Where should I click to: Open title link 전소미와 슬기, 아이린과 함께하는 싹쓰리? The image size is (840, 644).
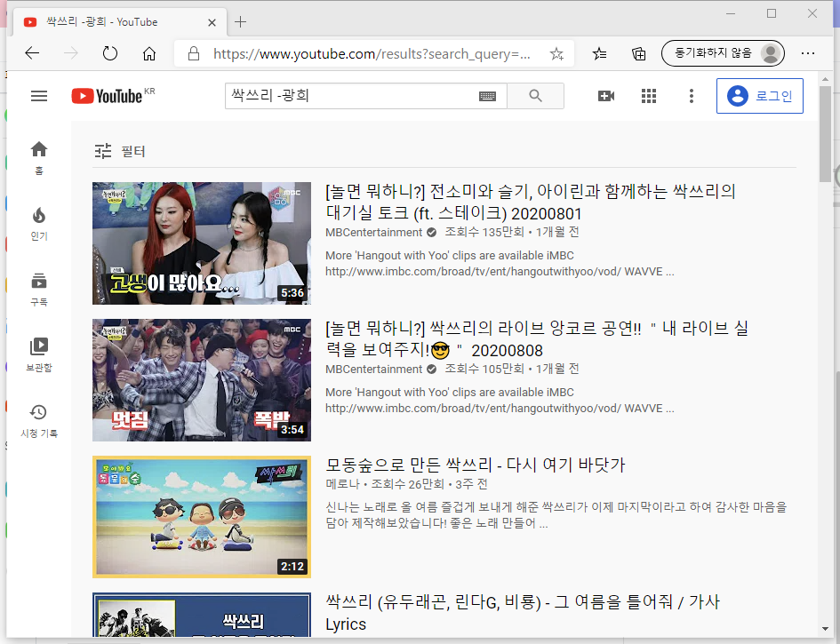531,203
